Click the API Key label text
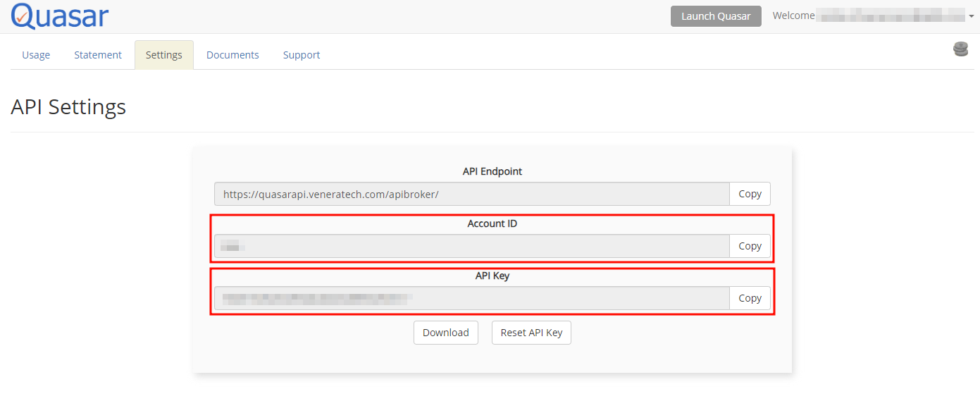 tap(492, 276)
